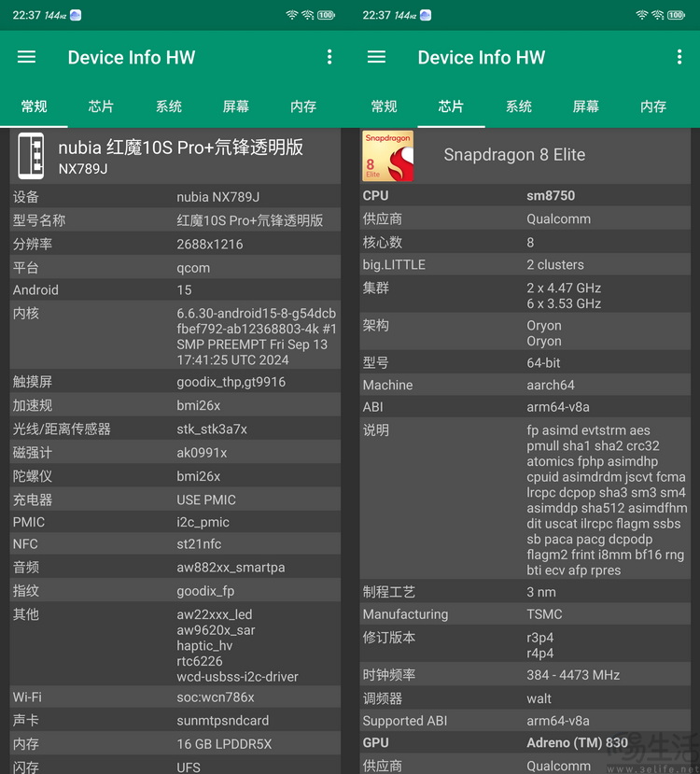Image resolution: width=700 pixels, height=774 pixels.
Task: Tap the phone device icon beside nubia
Action: click(31, 156)
